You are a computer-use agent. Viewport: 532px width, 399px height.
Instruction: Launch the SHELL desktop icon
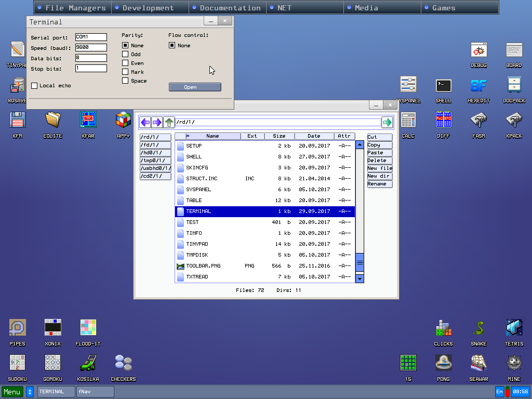click(443, 86)
